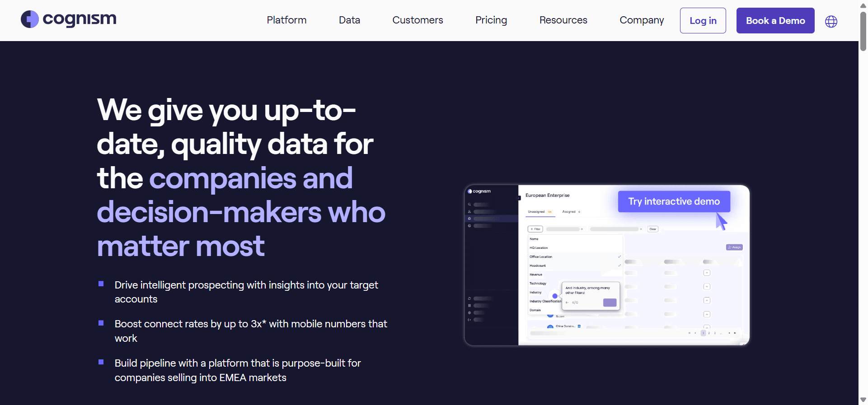The height and width of the screenshot is (405, 868).
Task: Select the search icon in the demo sidebar
Action: 469,205
